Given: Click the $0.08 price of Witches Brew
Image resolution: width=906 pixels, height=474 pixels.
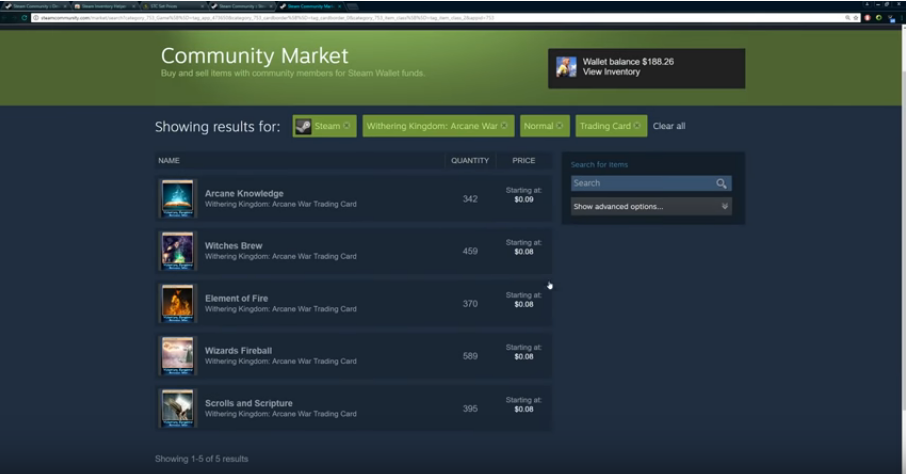Looking at the screenshot, I should click(524, 252).
